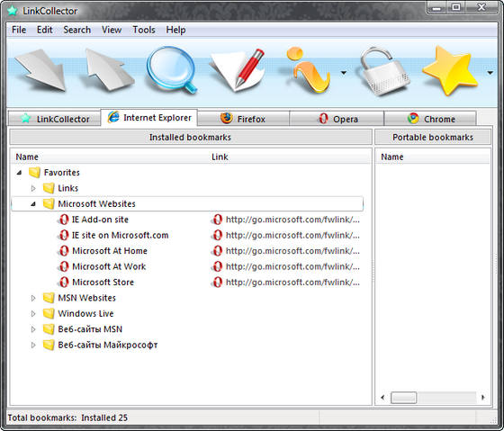
Task: Click the paper and red pencil edit icon
Action: tap(238, 70)
